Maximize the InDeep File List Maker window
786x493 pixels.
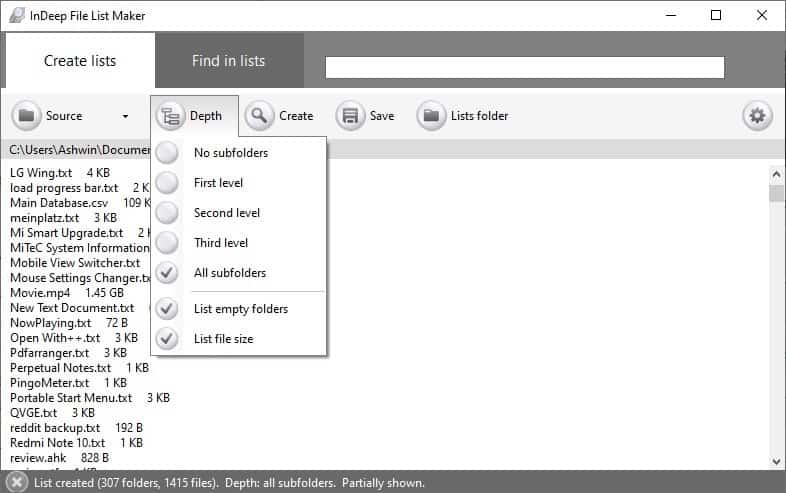pos(716,15)
